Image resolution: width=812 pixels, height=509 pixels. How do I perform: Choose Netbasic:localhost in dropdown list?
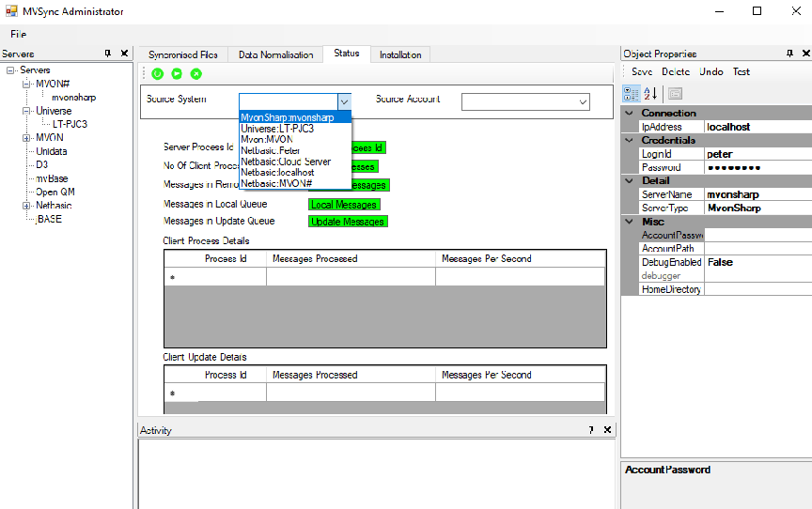[x=295, y=172]
